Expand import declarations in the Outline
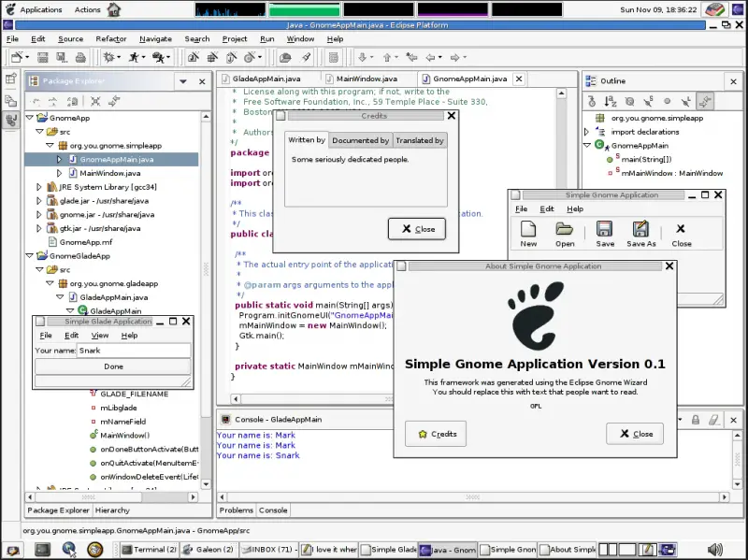The height and width of the screenshot is (560, 748). point(587,132)
